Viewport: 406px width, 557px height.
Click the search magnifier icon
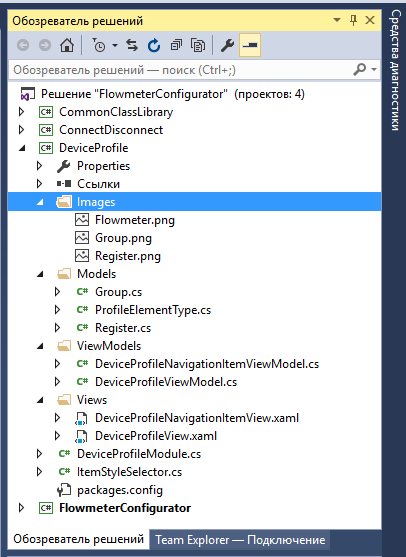point(359,69)
